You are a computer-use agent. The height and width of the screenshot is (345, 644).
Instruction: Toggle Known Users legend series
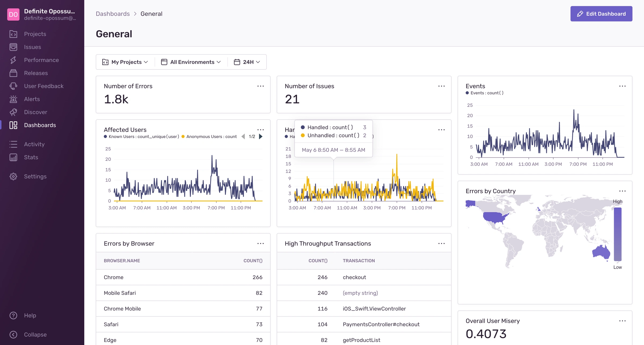tap(141, 136)
